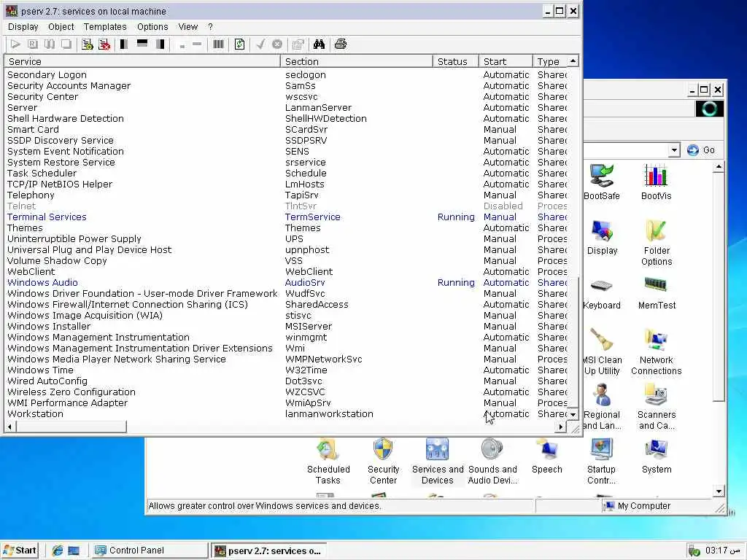Click the Windows Start button
The height and width of the screenshot is (560, 747).
pos(19,551)
